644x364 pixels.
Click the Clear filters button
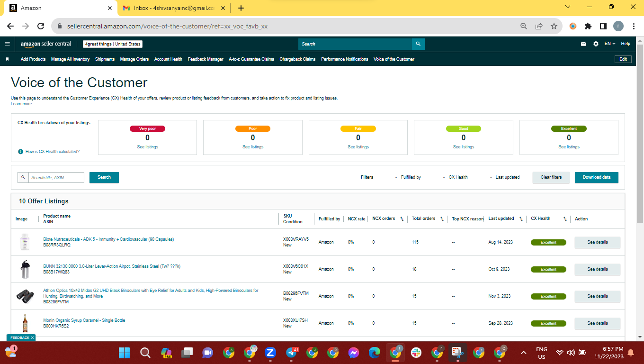click(551, 177)
